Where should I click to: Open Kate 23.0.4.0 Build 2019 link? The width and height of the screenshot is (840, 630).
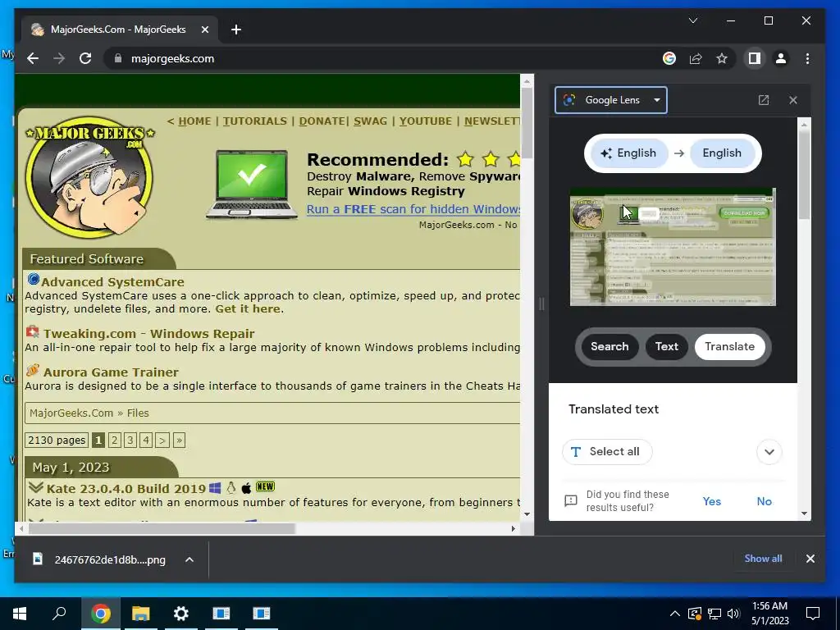(x=126, y=489)
